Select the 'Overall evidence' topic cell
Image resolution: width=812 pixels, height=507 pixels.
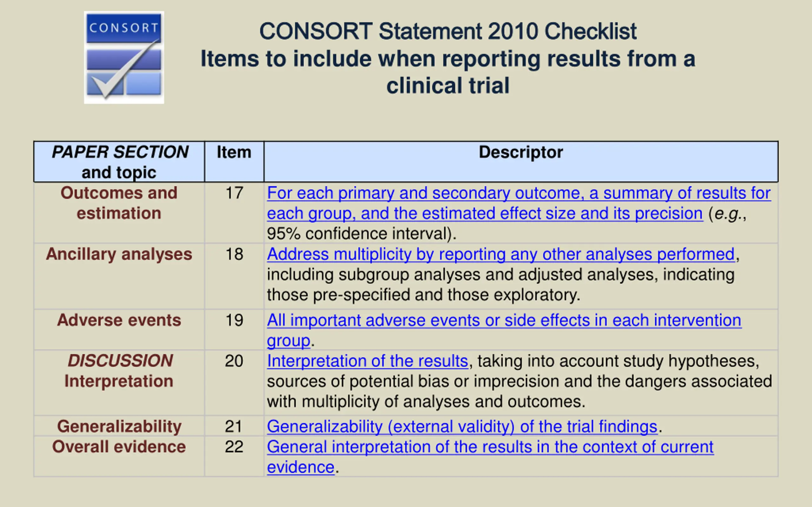pyautogui.click(x=119, y=456)
